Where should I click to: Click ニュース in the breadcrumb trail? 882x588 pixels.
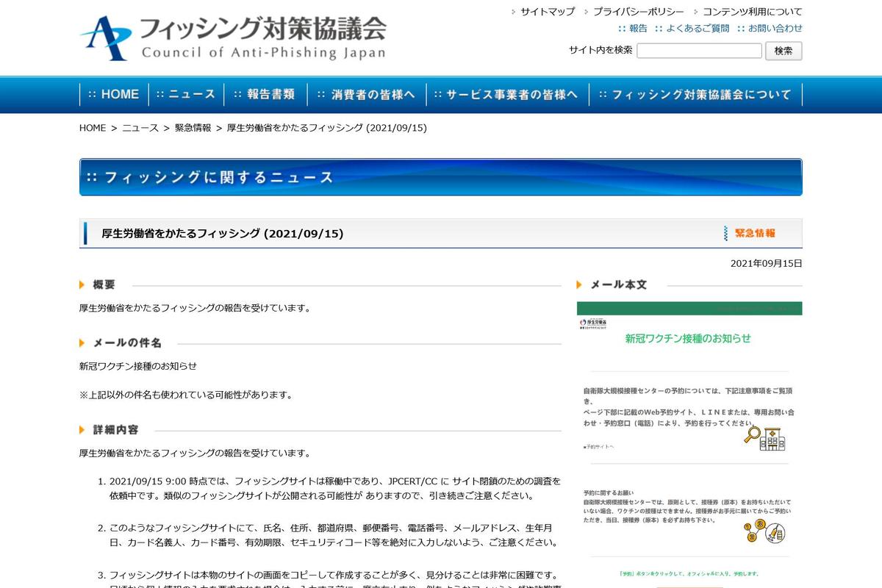coord(140,128)
